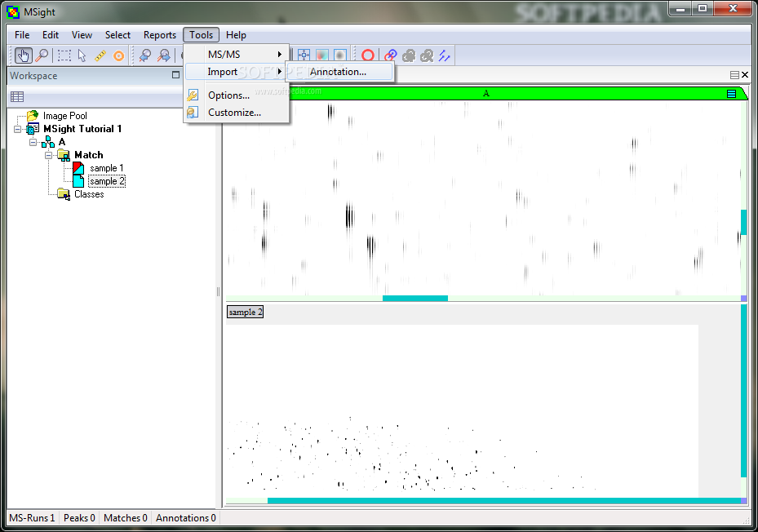Click the Customize menu icon

click(193, 113)
